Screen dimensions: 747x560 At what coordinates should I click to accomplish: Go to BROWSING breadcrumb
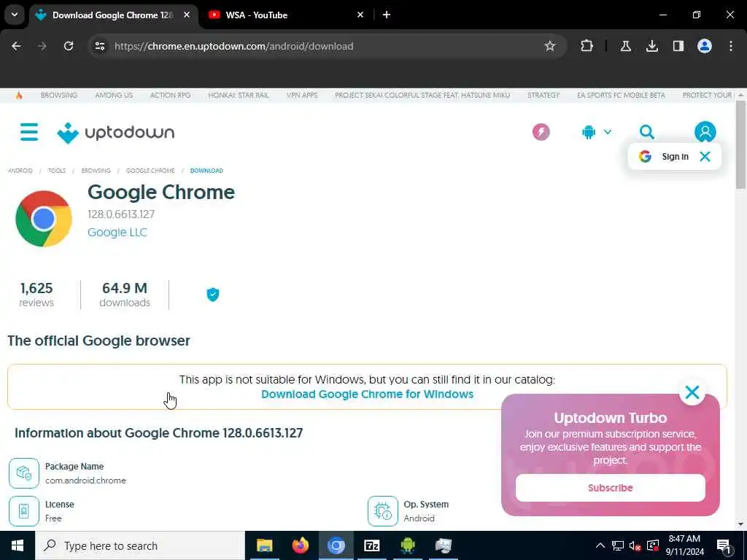tap(96, 171)
